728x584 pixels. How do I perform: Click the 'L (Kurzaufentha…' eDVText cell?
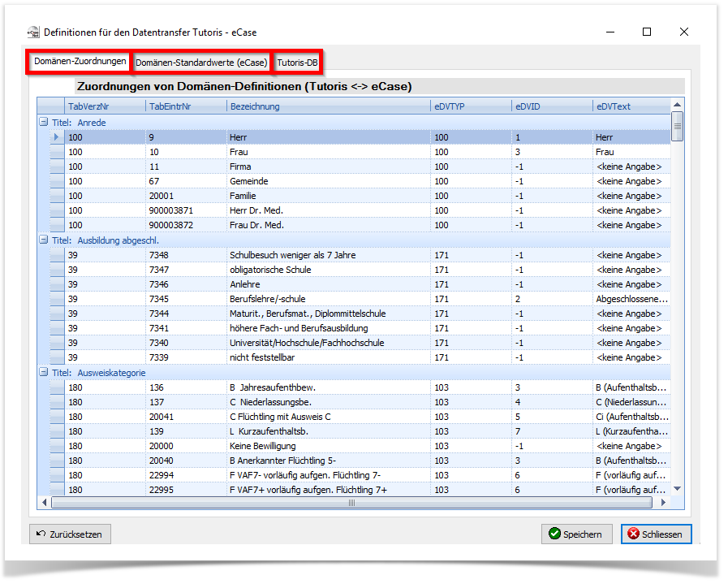pyautogui.click(x=631, y=431)
